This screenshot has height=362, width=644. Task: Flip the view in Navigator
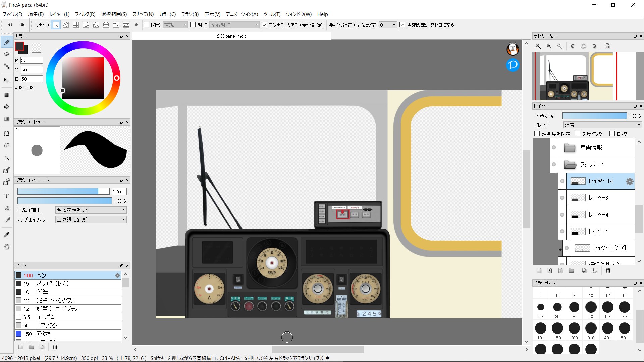pyautogui.click(x=607, y=46)
